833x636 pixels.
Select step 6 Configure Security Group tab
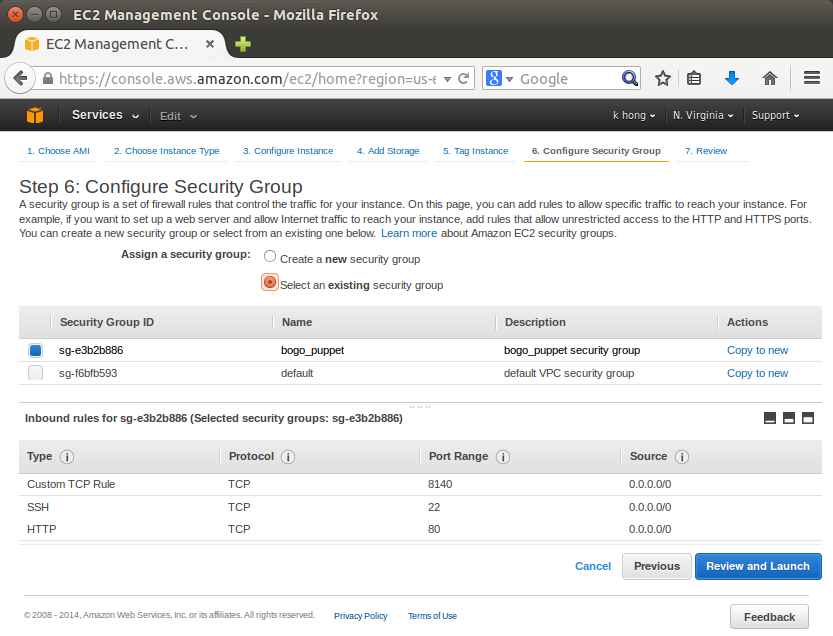click(x=596, y=151)
